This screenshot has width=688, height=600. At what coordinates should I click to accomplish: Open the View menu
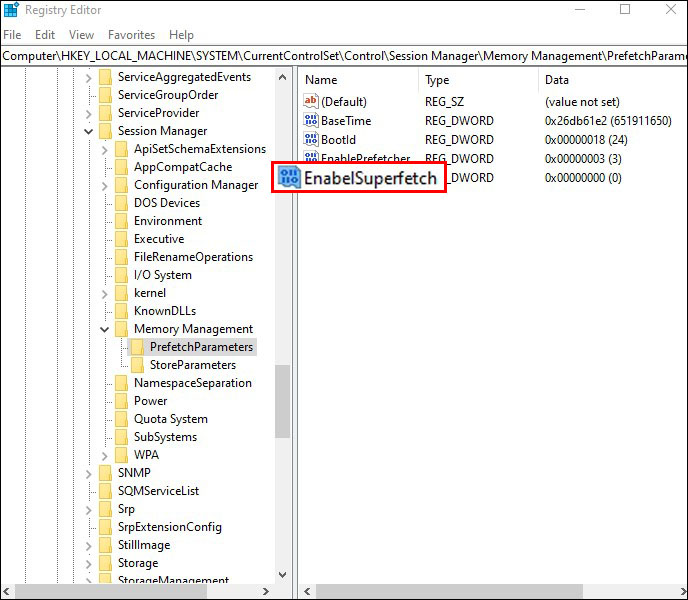(x=81, y=35)
